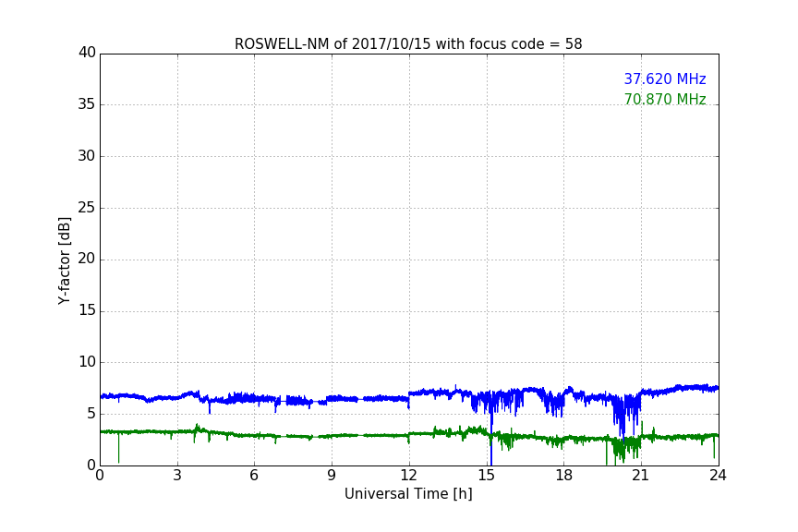The width and height of the screenshot is (798, 532).
Task: Click the x-axis tick label 21
Action: point(641,476)
